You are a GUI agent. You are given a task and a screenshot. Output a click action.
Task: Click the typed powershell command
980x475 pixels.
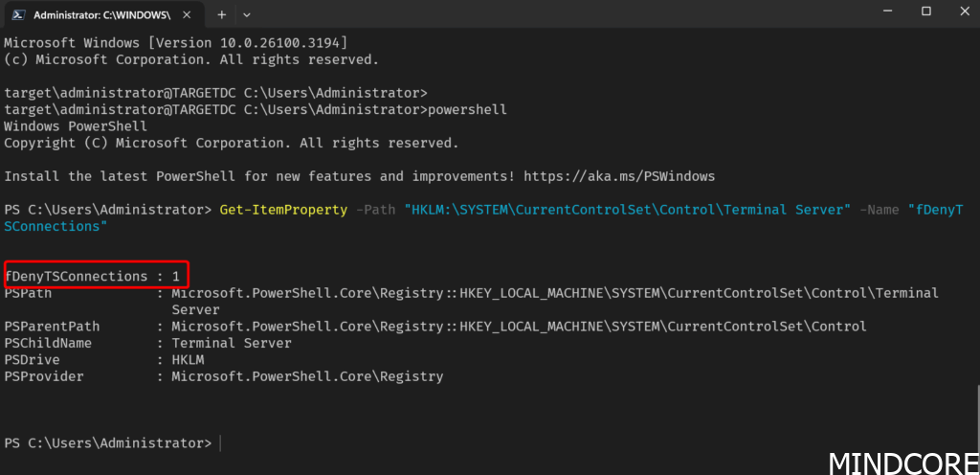pyautogui.click(x=467, y=110)
